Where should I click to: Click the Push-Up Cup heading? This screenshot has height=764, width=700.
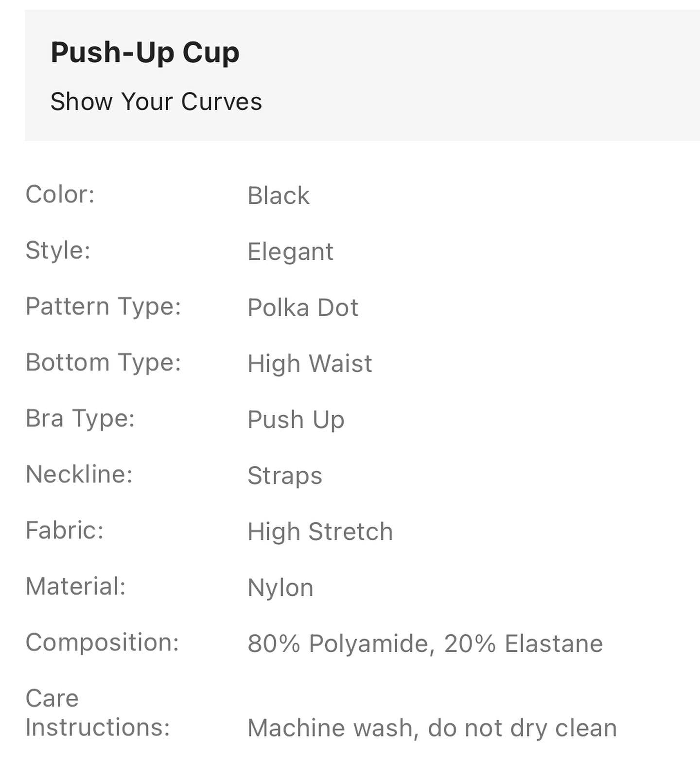coord(145,53)
